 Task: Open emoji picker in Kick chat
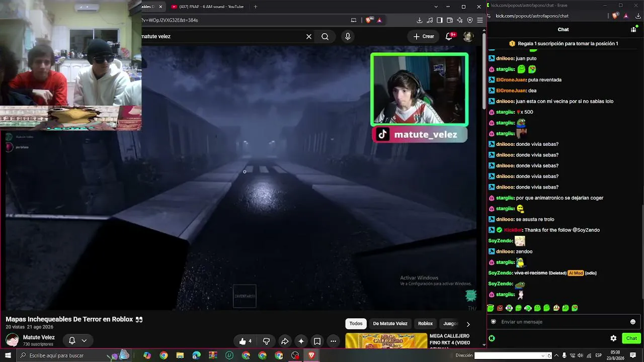[633, 322]
